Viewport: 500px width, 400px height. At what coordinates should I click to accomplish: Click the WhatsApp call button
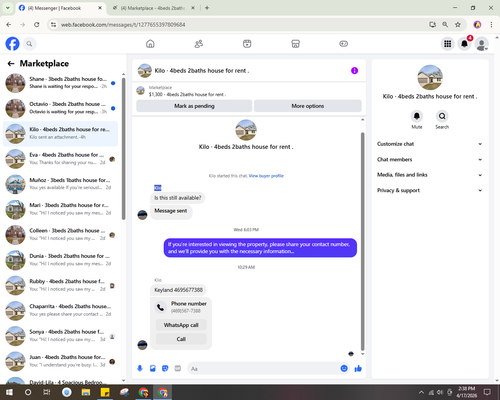click(181, 325)
